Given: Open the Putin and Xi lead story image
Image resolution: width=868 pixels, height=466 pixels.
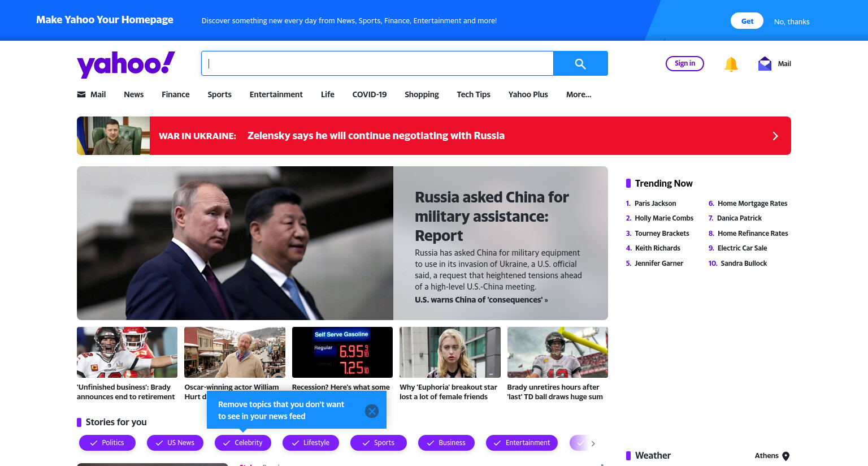Looking at the screenshot, I should 235,243.
